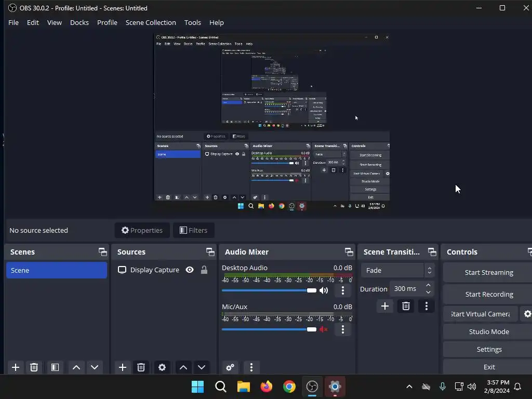532x399 pixels.
Task: Configure virtual camera gear icon
Action: (x=527, y=314)
